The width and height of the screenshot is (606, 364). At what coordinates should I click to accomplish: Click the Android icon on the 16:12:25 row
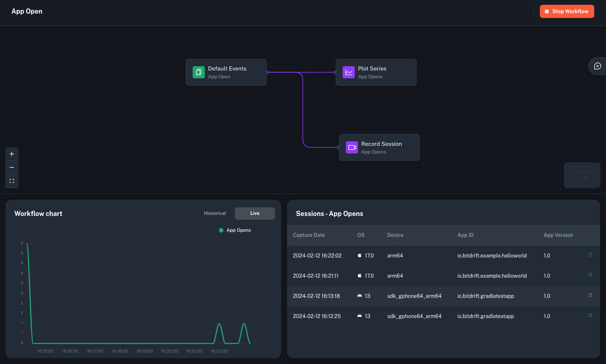(359, 316)
